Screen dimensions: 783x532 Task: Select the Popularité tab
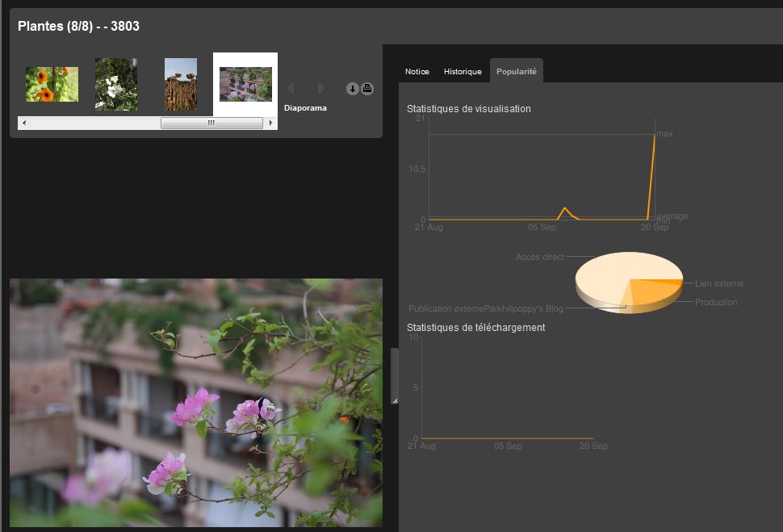pyautogui.click(x=516, y=72)
